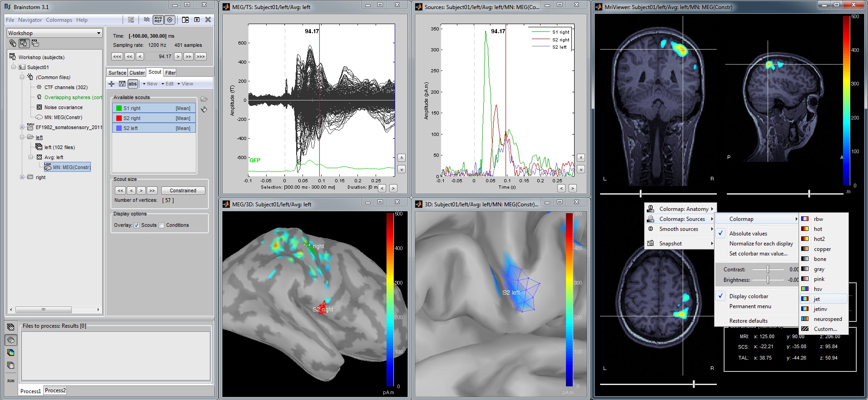Click the window layout options icon
868x400 pixels.
pos(185,20)
